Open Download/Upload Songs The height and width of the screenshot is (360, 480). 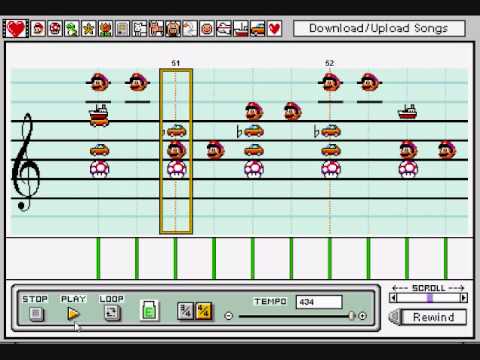tap(379, 28)
